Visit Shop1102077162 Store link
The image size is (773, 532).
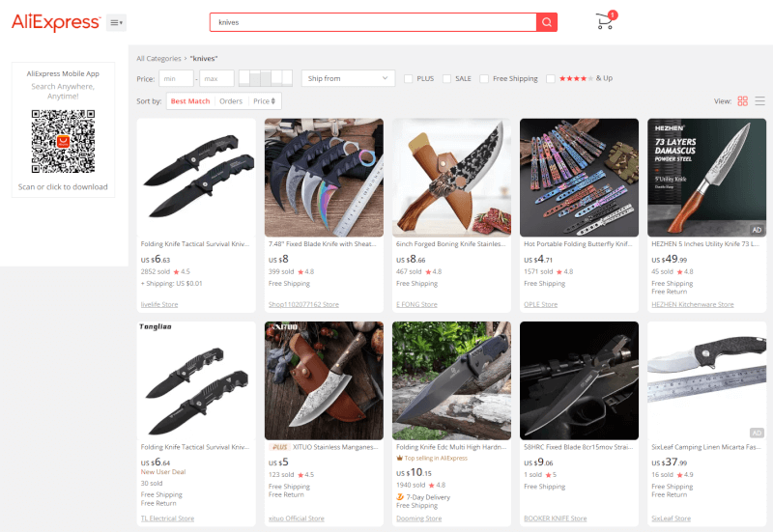(x=303, y=304)
